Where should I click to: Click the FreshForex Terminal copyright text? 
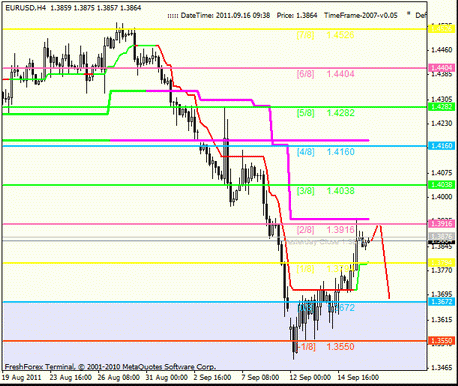click(110, 367)
